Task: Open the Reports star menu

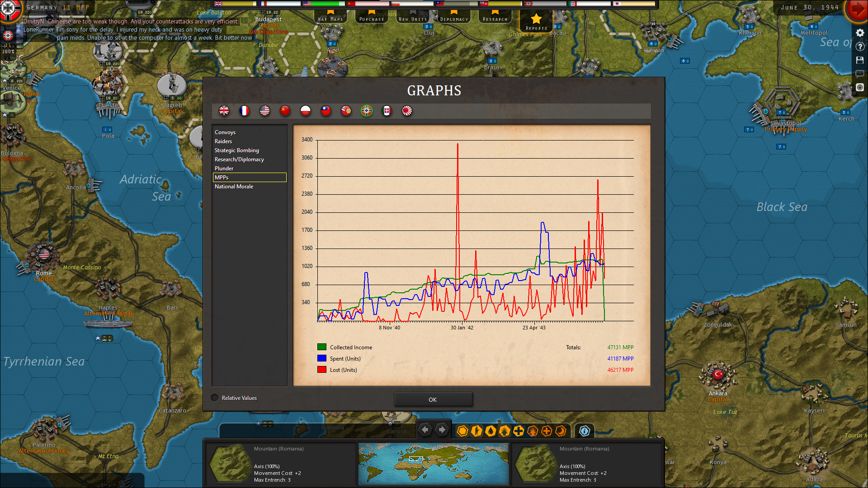Action: 536,21
